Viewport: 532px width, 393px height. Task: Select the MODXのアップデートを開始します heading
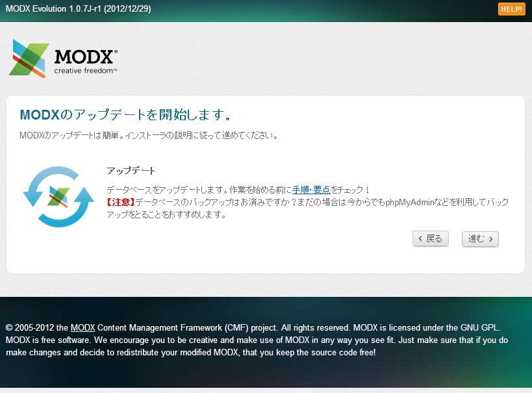coord(126,115)
